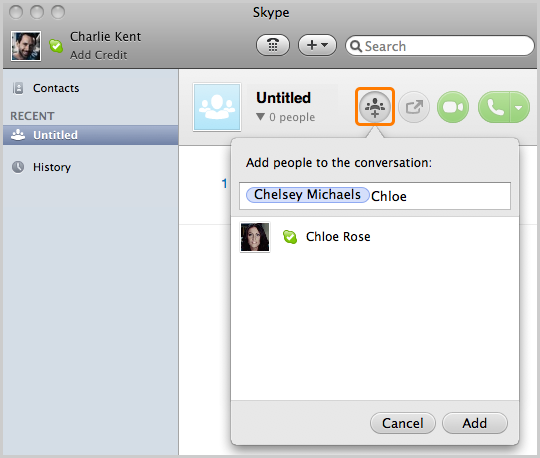Select the Chelsey Michaels name token
The height and width of the screenshot is (458, 540).
(x=308, y=195)
